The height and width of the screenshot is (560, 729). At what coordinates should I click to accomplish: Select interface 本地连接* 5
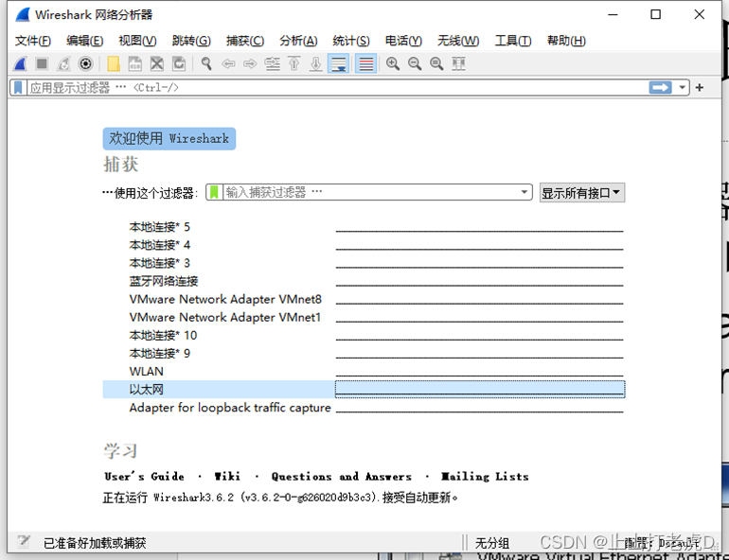(x=364, y=227)
